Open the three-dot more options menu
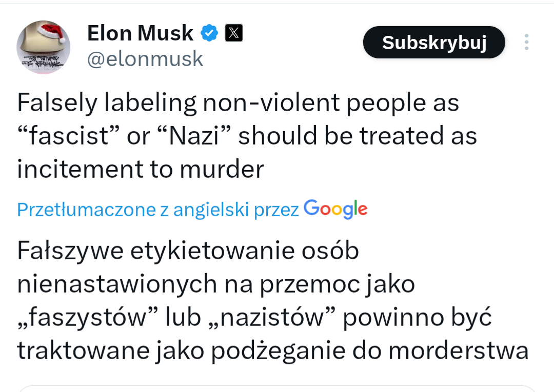554x392 pixels. tap(526, 42)
